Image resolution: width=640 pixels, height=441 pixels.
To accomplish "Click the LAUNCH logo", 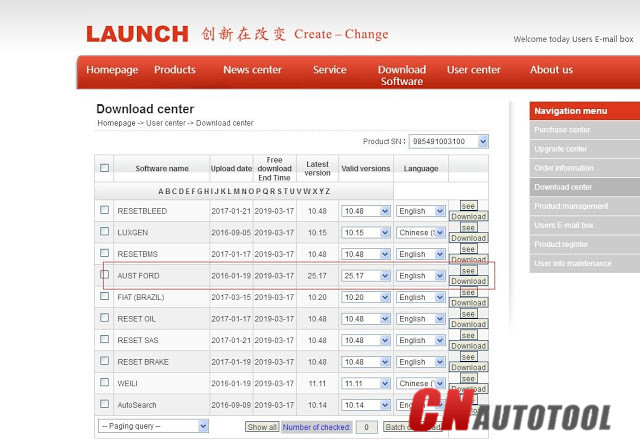I will pos(137,34).
